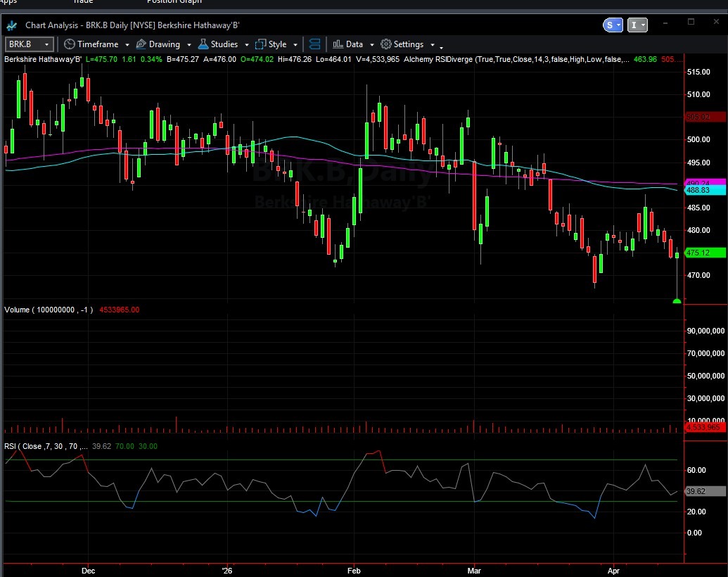Click the Settings gear icon

[385, 44]
